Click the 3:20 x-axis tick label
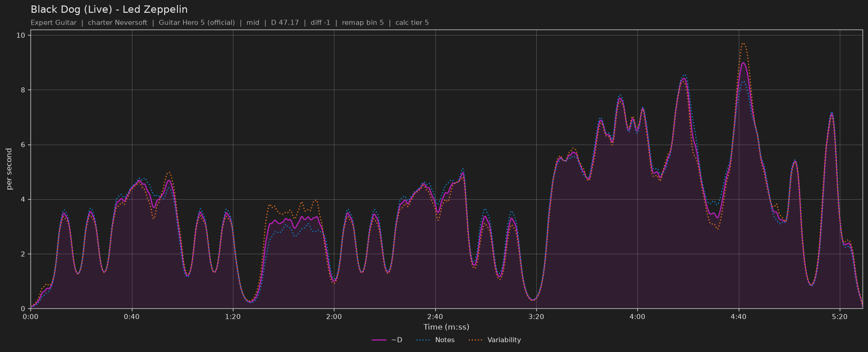Viewport: 868px width, 352px height. click(x=536, y=317)
